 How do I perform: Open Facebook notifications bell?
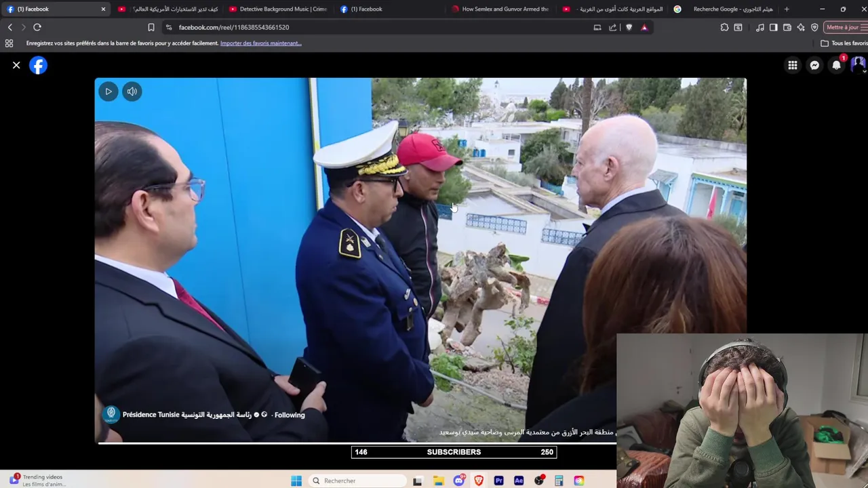836,65
